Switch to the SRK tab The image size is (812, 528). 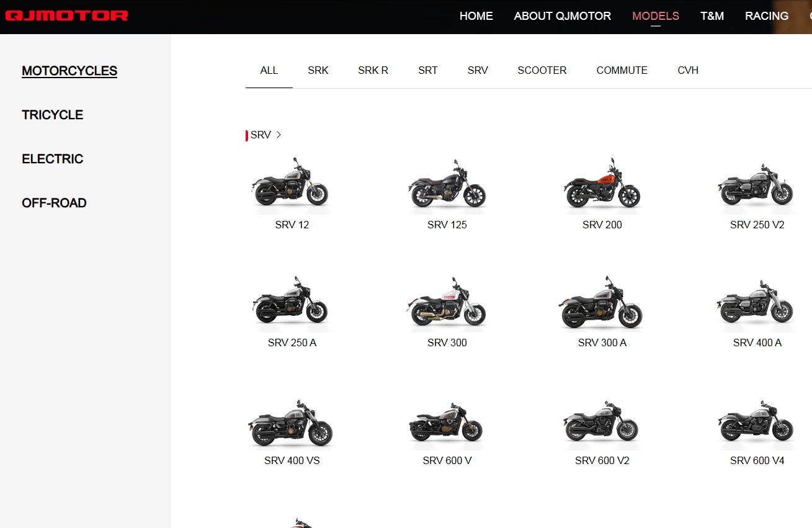318,70
